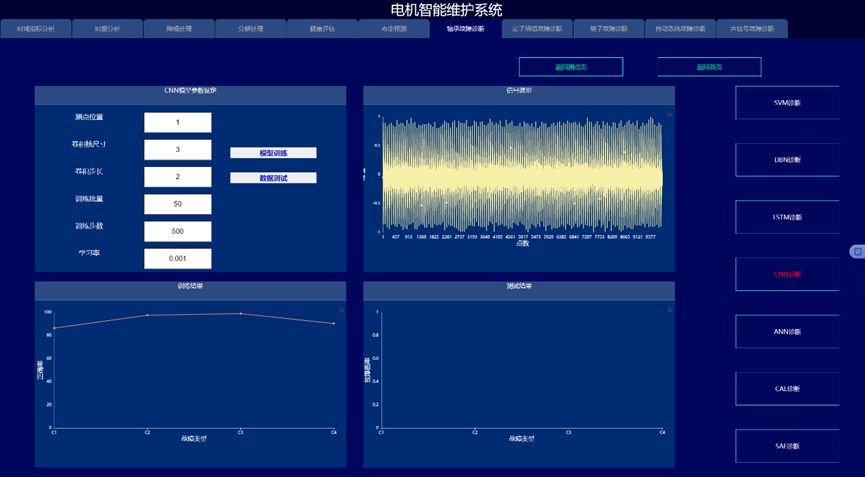Click the download icon on the training results chart
The height and width of the screenshot is (477, 865).
pos(341,311)
